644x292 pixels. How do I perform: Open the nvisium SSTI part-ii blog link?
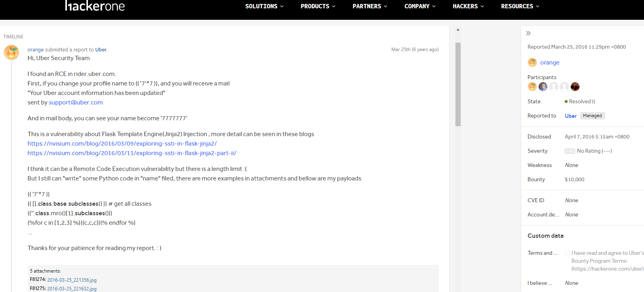132,153
